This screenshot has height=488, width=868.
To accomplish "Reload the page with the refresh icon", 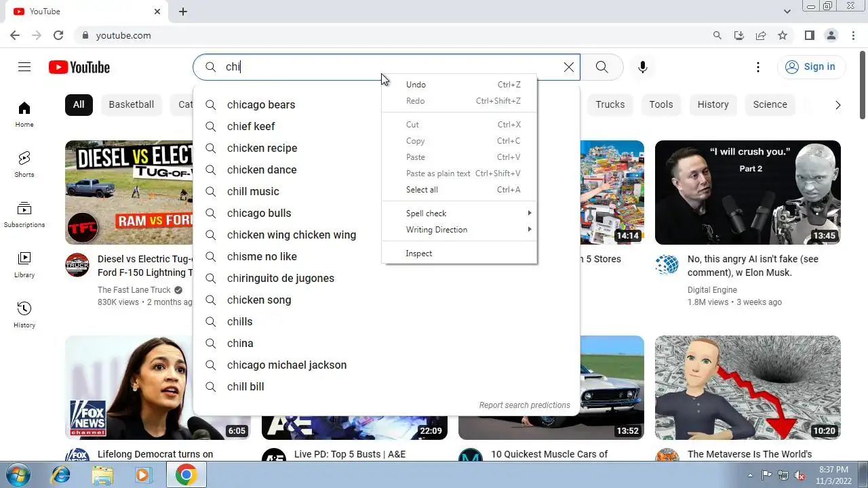I will (58, 35).
